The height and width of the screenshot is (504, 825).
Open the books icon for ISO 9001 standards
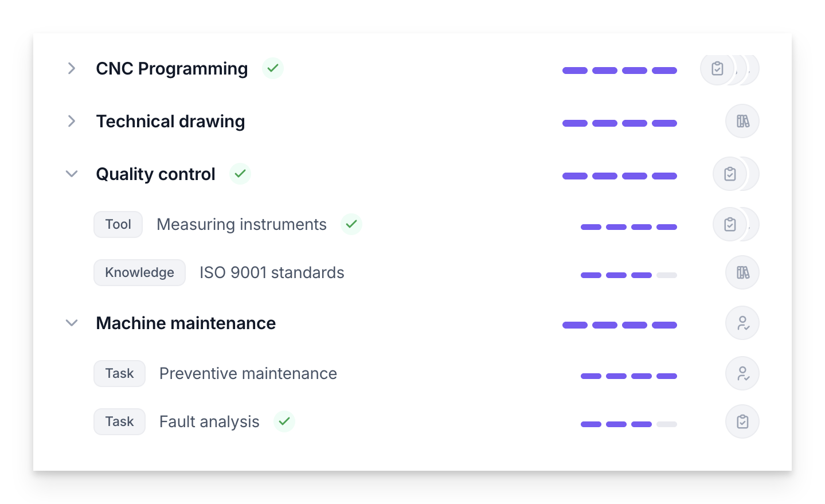point(742,272)
